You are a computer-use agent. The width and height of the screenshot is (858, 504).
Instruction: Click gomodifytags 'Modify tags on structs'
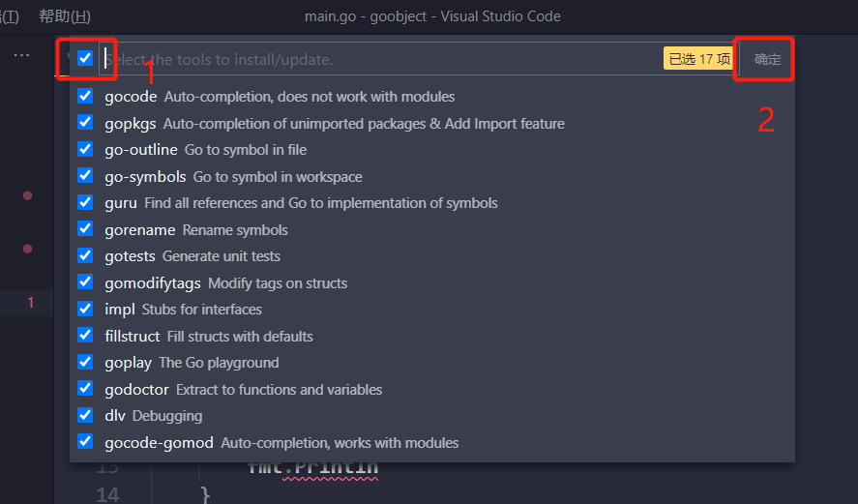click(x=278, y=282)
